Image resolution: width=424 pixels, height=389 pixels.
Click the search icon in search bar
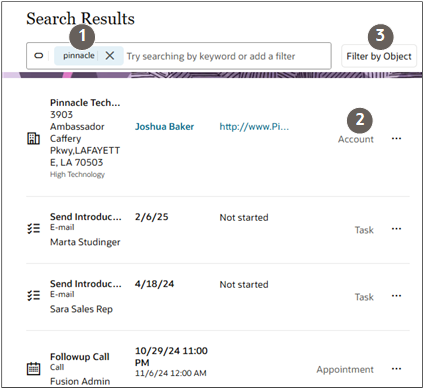(x=39, y=56)
